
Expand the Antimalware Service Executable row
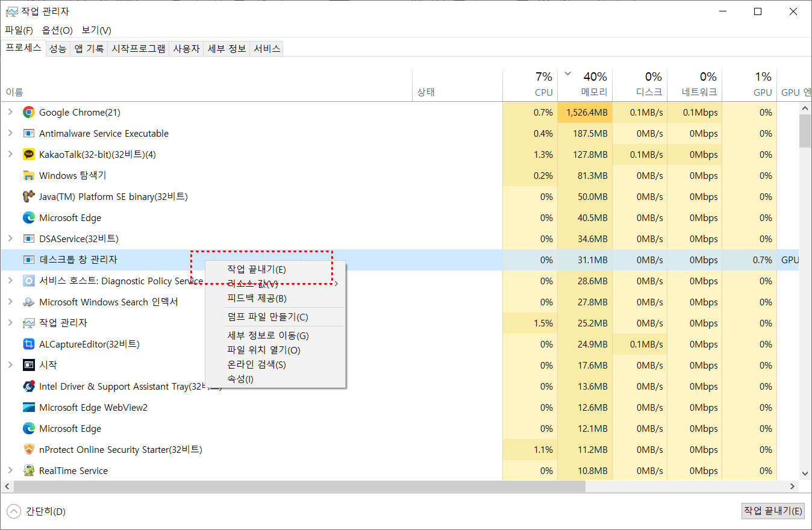click(10, 133)
